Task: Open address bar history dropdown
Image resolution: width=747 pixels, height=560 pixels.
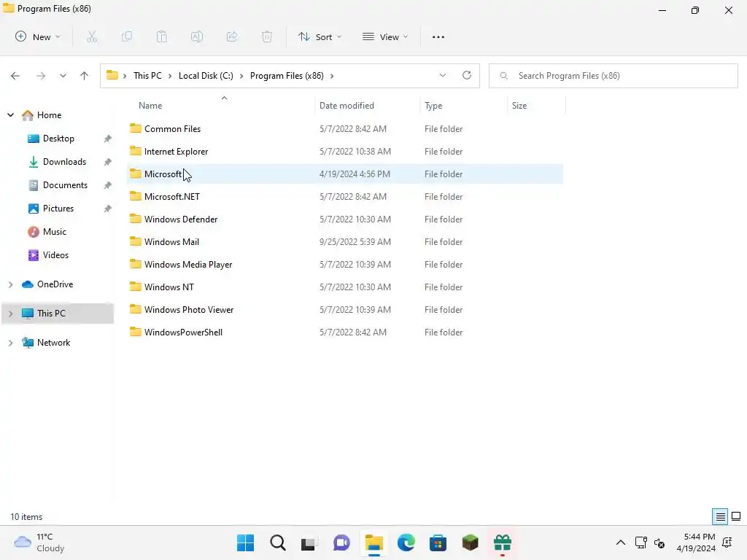Action: pos(443,75)
